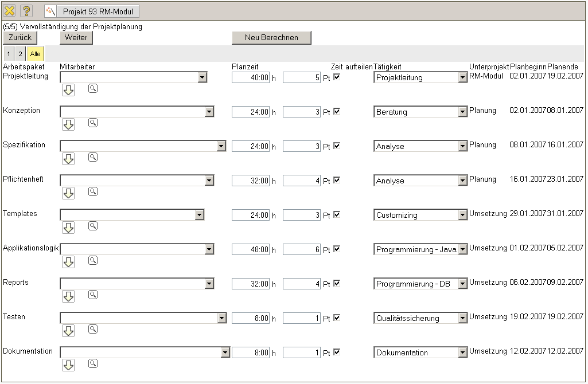588x384 pixels.
Task: Open Tätigkeit dropdown showing Programmierung - Java
Action: tap(462, 250)
